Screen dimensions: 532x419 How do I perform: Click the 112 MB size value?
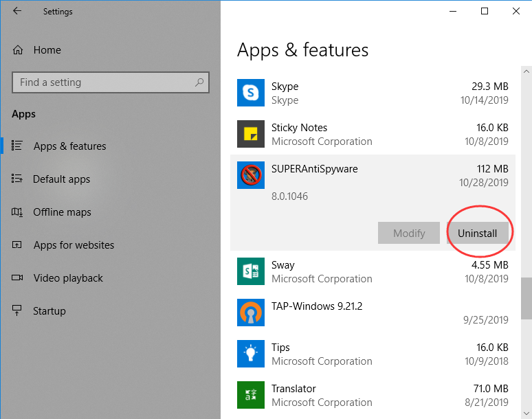[492, 169]
